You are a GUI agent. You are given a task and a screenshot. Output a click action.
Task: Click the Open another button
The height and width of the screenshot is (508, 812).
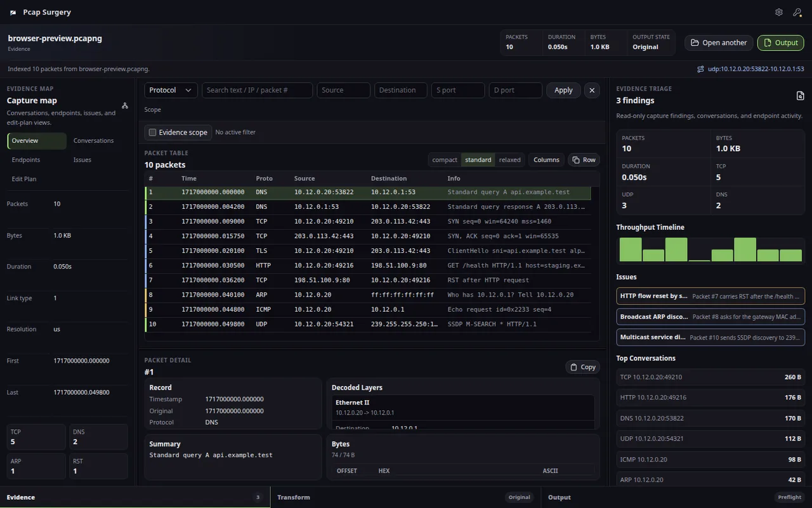[x=719, y=43]
